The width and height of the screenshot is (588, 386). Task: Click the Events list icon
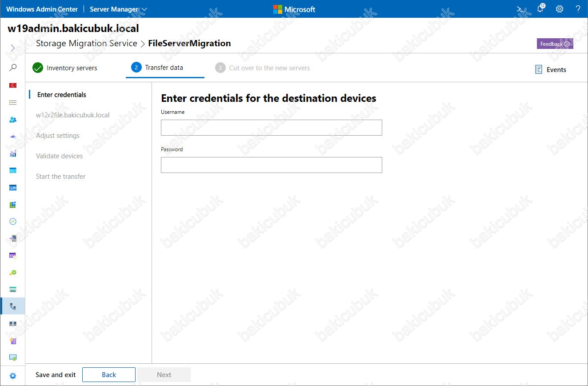[539, 69]
